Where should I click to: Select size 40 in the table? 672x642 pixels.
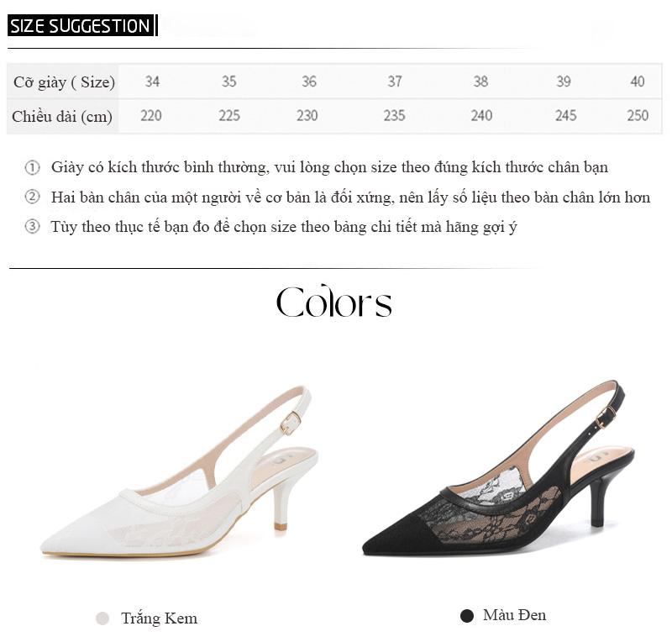coord(638,82)
